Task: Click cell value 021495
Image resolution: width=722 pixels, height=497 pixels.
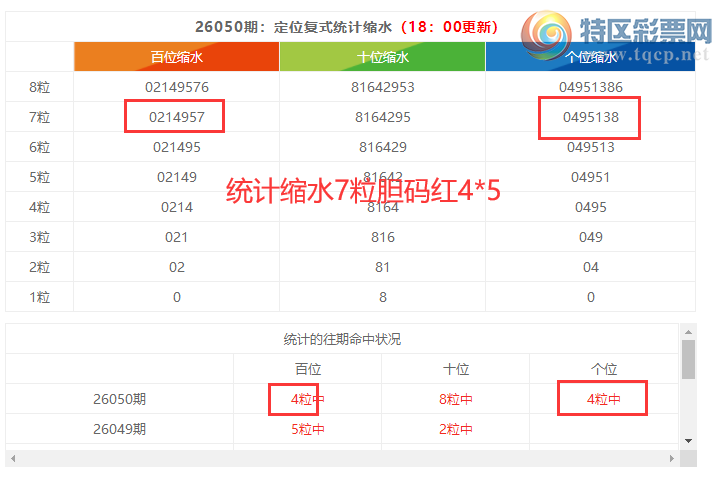Action: (177, 147)
